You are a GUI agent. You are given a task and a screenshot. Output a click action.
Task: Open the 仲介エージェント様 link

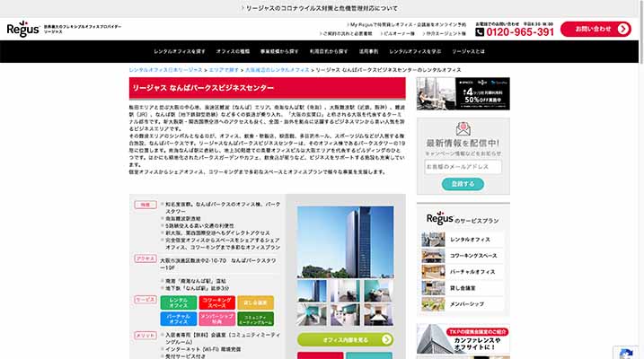[445, 33]
